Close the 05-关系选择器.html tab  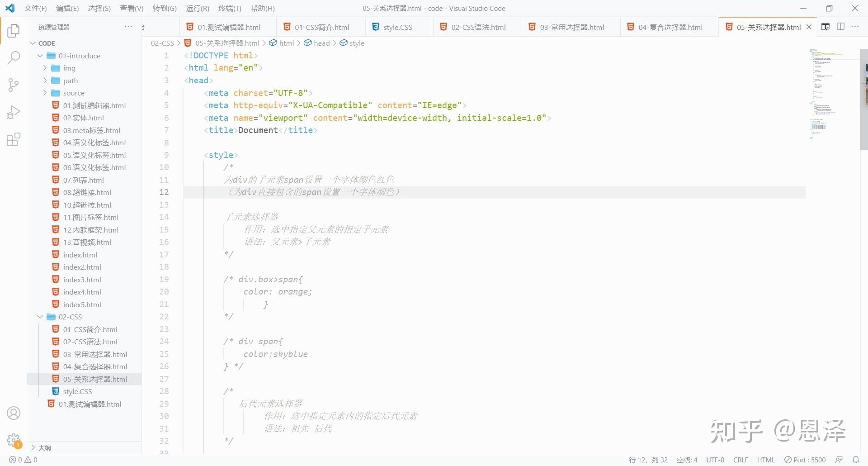809,27
